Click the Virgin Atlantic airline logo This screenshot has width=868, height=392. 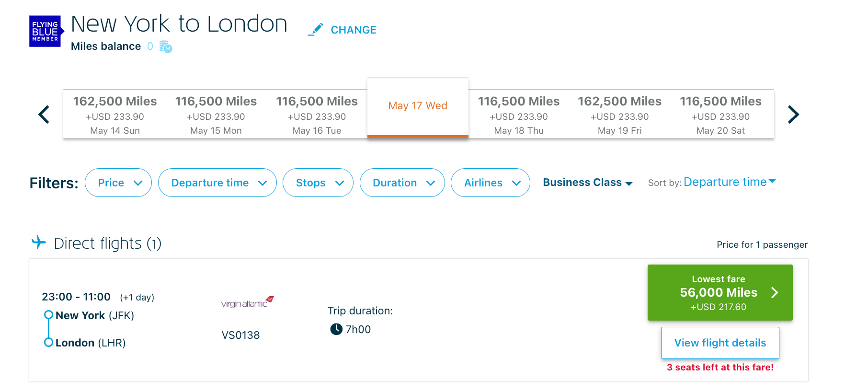pos(247,302)
